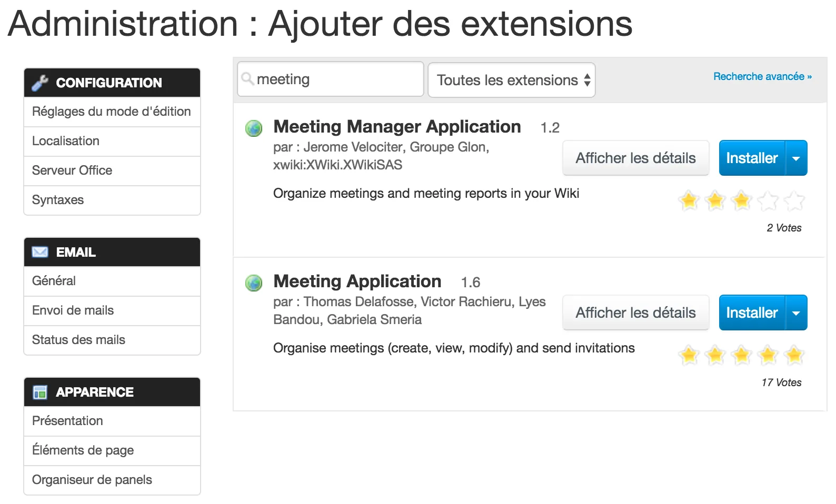Click the first star of Meeting Application rating
Screen dimensions: 836x504
tap(689, 355)
